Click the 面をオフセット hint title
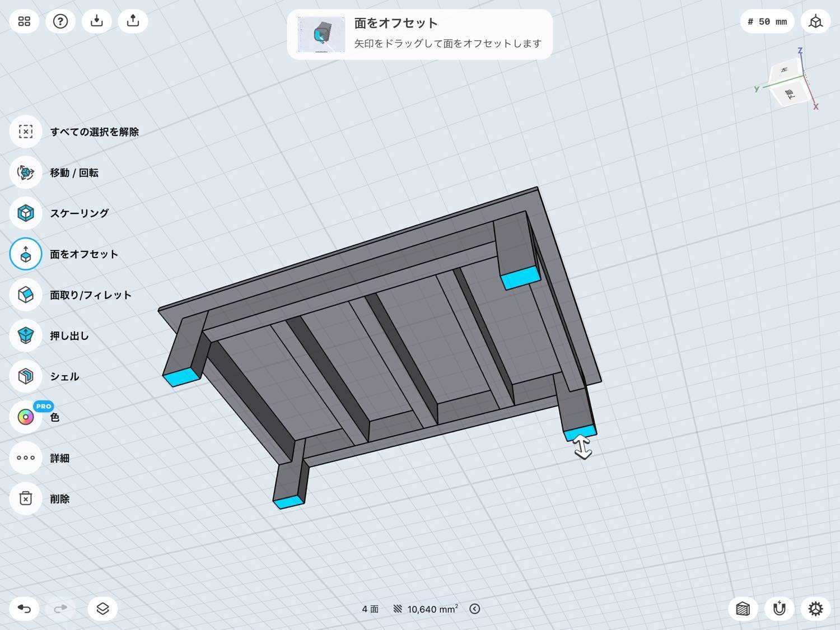Image resolution: width=840 pixels, height=630 pixels. (396, 24)
